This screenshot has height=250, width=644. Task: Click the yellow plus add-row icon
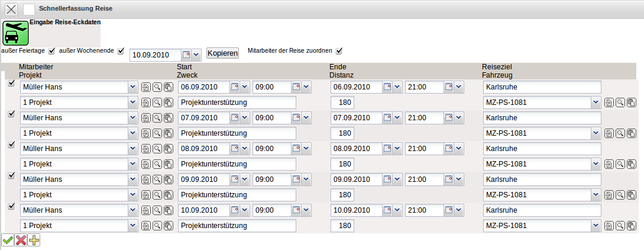(x=34, y=240)
